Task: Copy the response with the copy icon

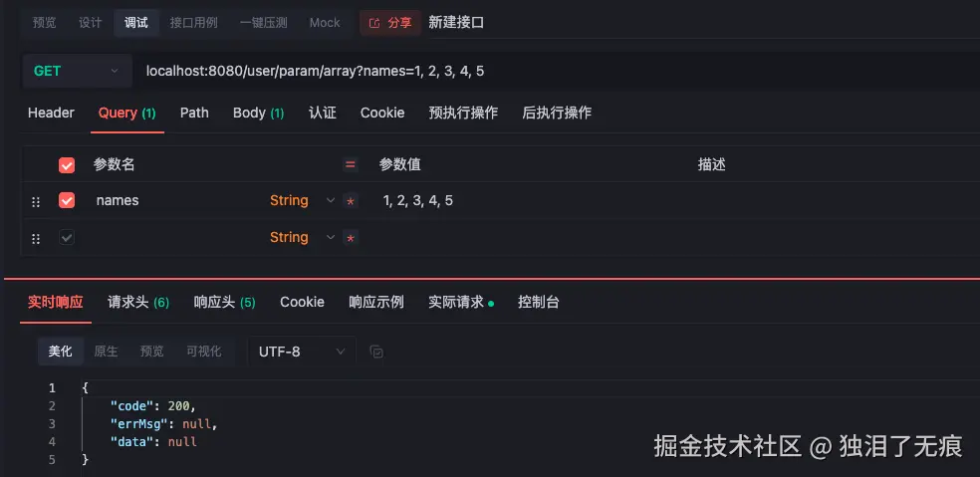Action: point(376,352)
